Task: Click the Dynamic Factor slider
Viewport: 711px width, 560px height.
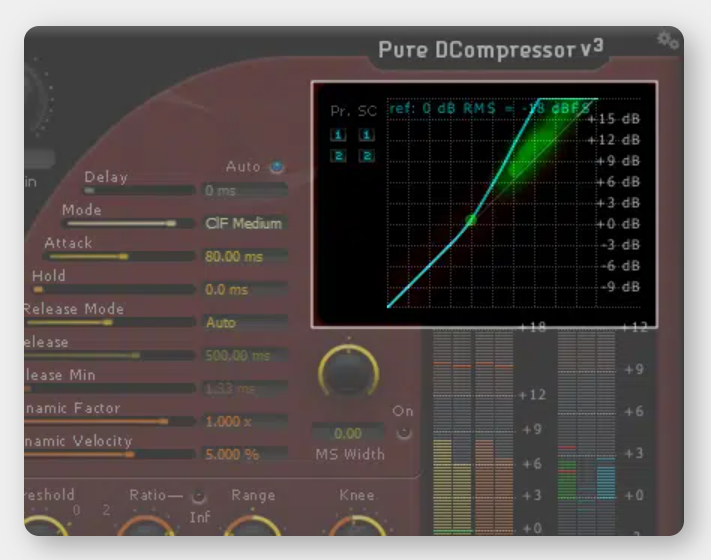Action: tap(110, 422)
